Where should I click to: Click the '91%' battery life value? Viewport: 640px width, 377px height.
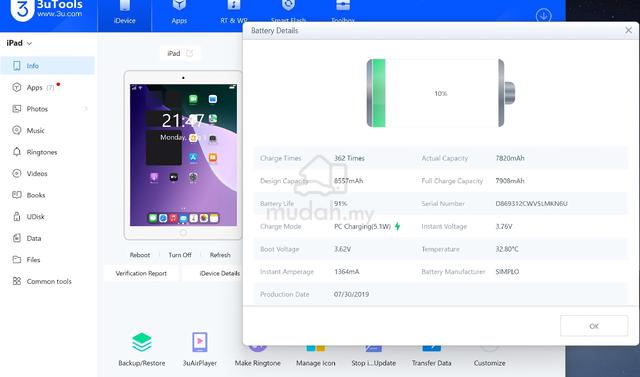[340, 204]
